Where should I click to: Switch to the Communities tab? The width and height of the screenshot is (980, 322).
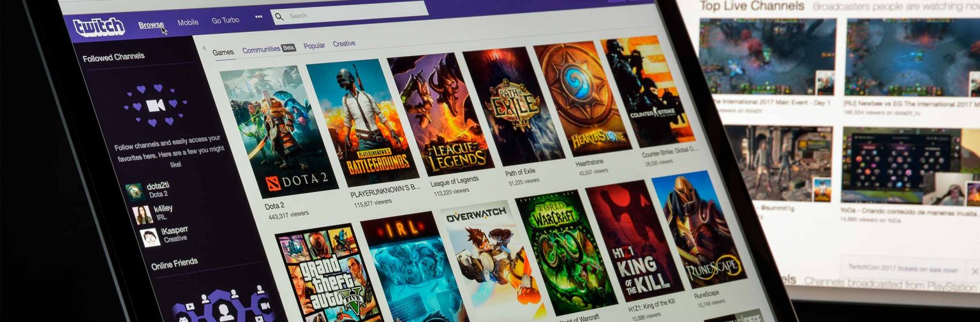click(261, 49)
